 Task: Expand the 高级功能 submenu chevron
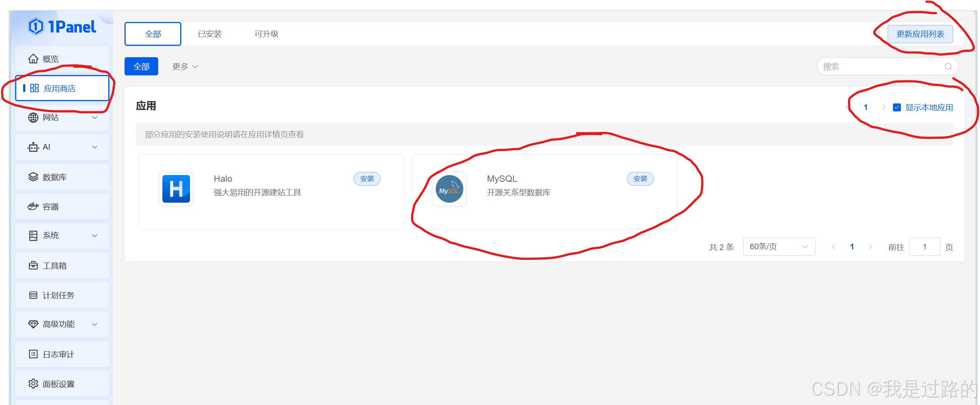click(95, 324)
